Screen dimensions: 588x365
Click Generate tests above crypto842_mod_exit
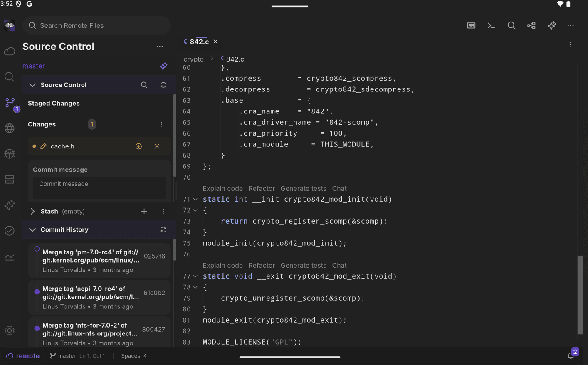303,265
